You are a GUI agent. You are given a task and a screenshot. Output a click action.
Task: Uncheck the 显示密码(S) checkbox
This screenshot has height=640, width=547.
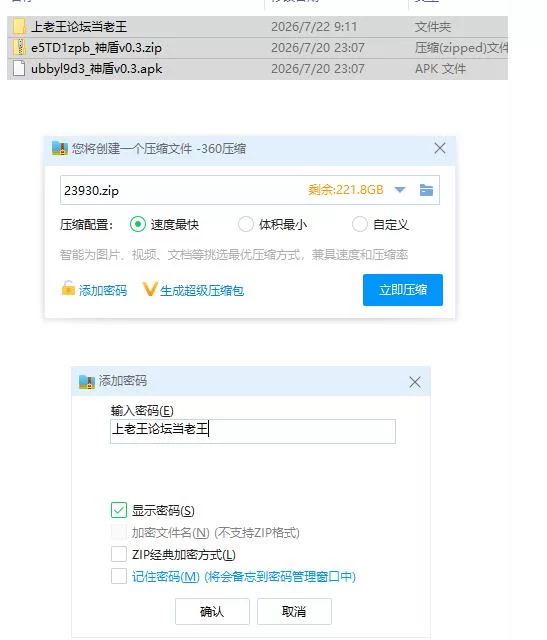click(119, 510)
